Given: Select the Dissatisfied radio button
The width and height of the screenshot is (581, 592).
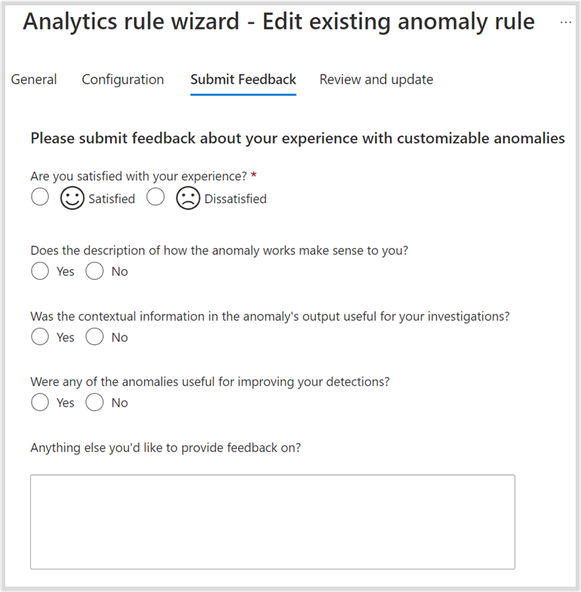Looking at the screenshot, I should coord(156,197).
